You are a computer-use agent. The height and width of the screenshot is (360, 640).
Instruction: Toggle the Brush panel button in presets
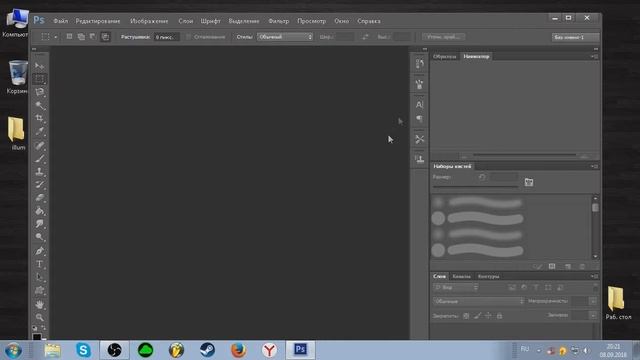(x=529, y=182)
